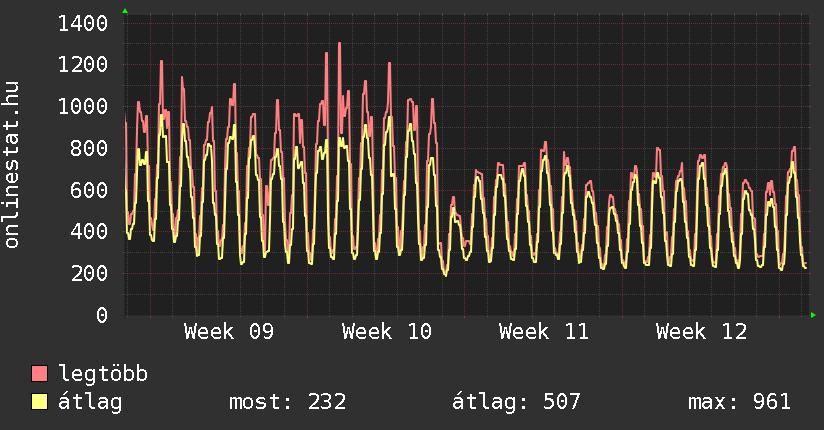824x430 pixels.
Task: Click the green arrow atop the y-axis
Action: pyautogui.click(x=125, y=11)
